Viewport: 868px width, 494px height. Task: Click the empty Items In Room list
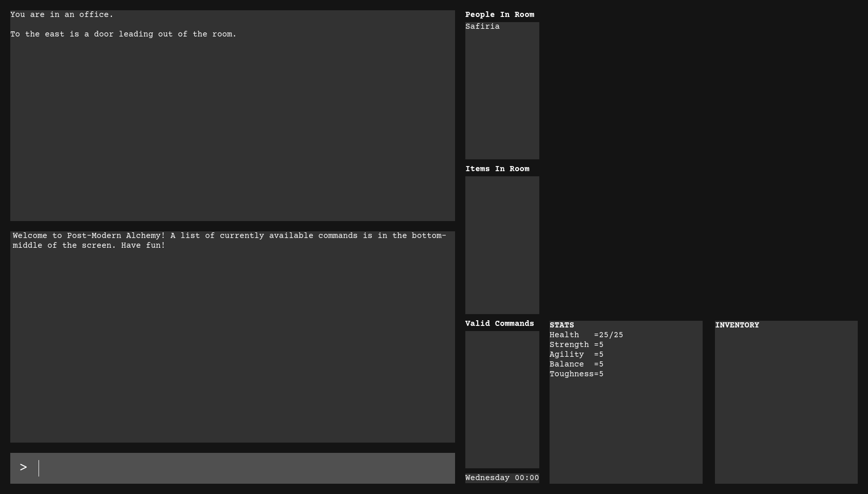point(502,245)
